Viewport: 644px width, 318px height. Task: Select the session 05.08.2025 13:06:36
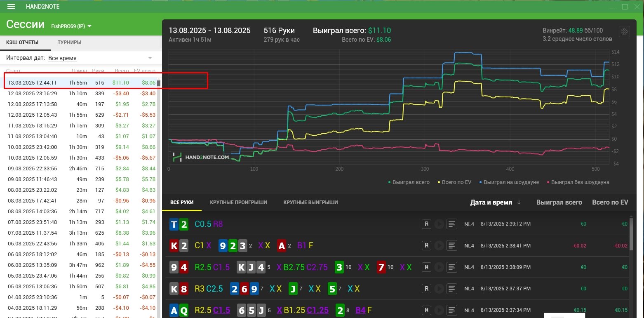pyautogui.click(x=81, y=286)
